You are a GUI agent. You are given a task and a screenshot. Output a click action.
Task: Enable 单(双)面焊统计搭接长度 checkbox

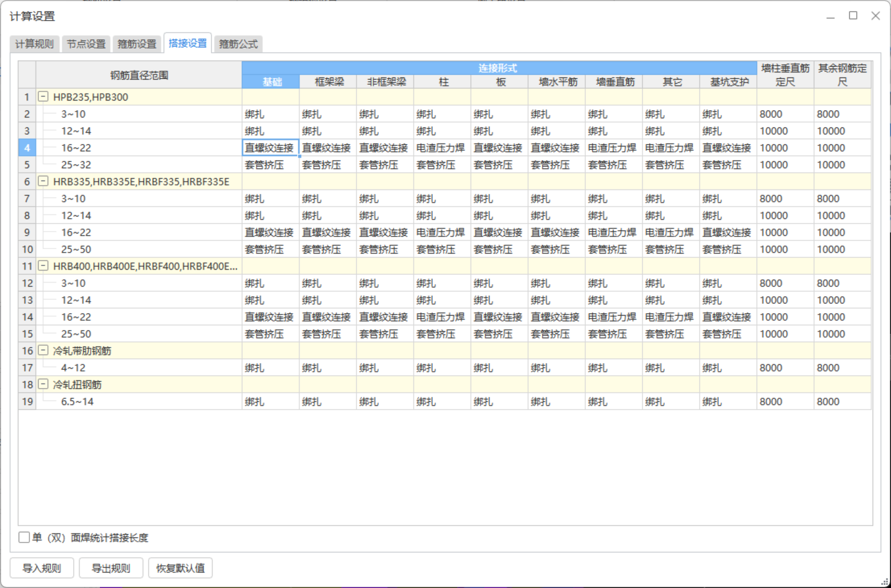tap(24, 538)
